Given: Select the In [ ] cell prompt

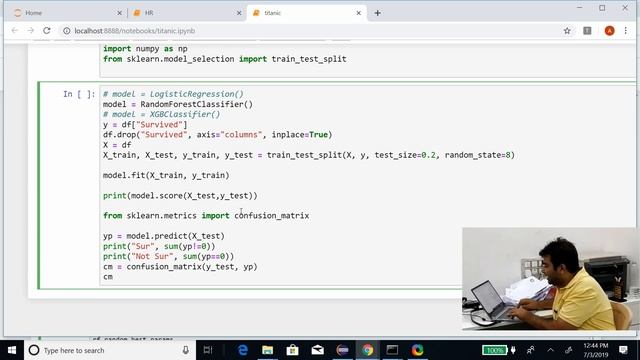Looking at the screenshot, I should (79, 94).
